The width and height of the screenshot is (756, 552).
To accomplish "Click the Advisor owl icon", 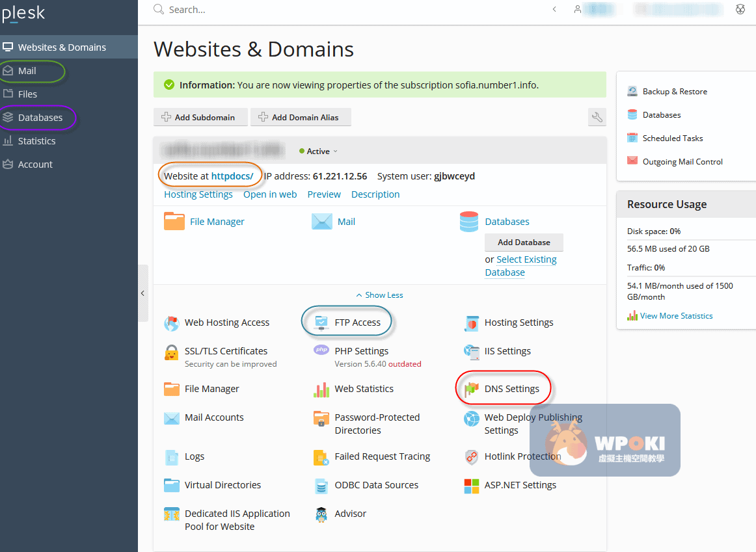I will 321,514.
